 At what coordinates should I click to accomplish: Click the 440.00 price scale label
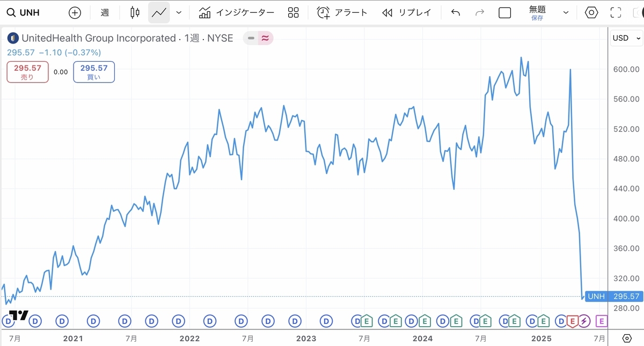[x=626, y=189]
